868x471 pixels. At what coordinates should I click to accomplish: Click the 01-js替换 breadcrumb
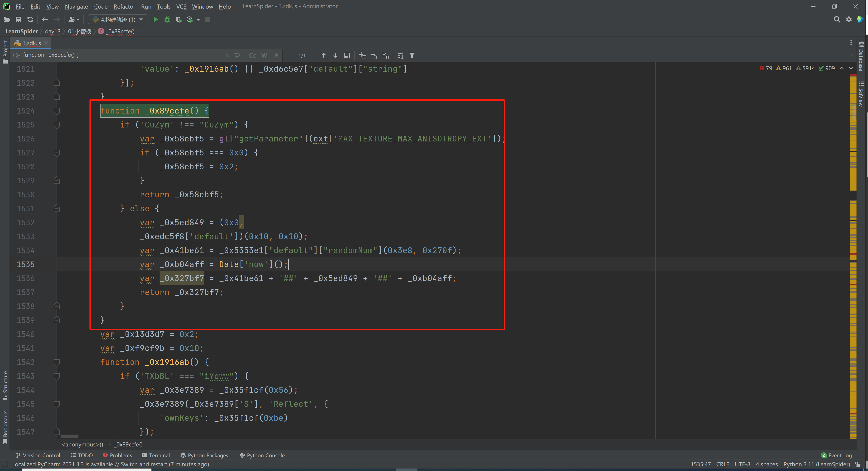(x=80, y=31)
